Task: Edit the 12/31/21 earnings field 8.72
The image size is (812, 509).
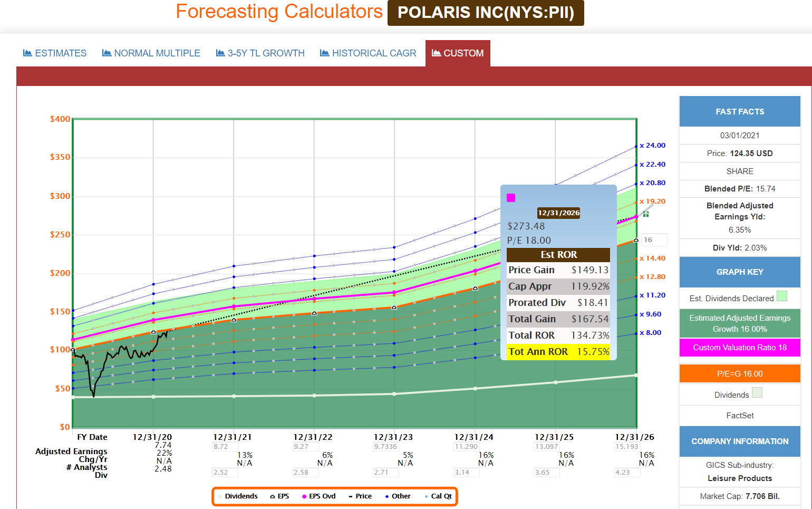Action: 225,446
